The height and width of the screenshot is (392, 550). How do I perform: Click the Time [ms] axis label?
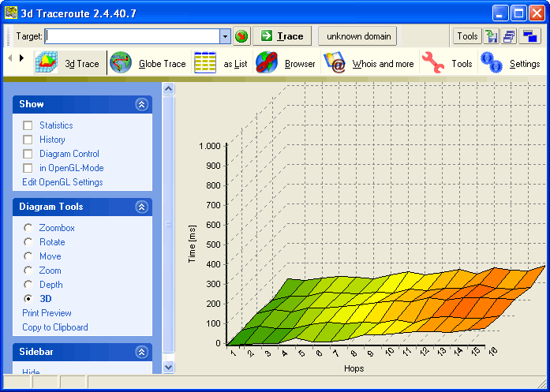point(192,244)
